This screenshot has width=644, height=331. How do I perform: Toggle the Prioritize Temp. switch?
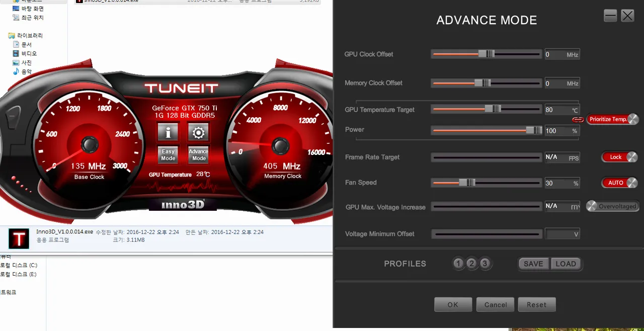tap(612, 119)
